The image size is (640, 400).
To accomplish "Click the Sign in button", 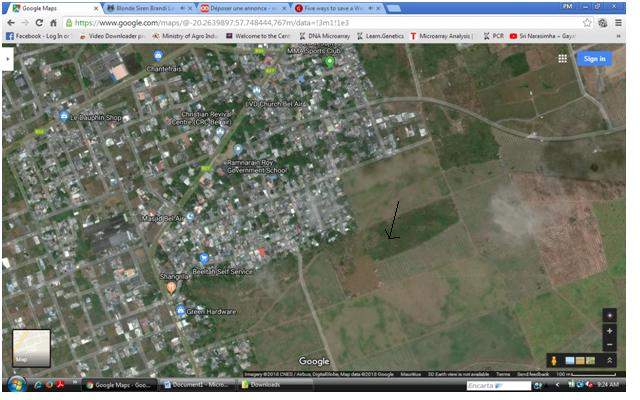I will (x=594, y=59).
